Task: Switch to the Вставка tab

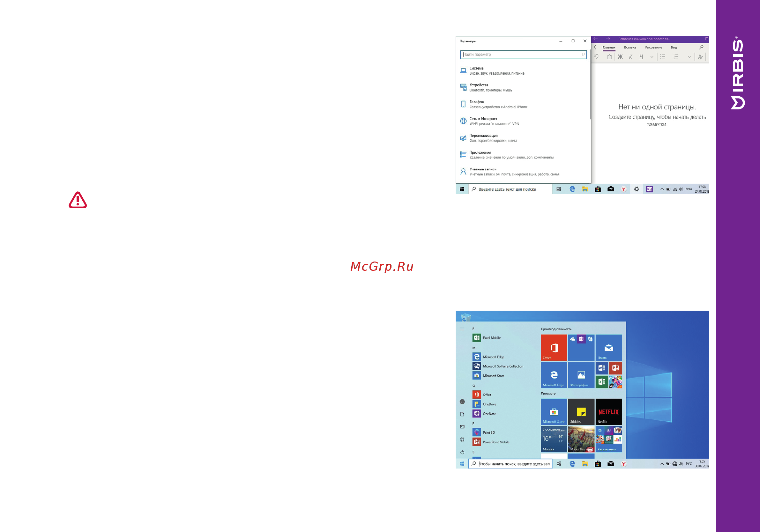Action: pos(630,47)
